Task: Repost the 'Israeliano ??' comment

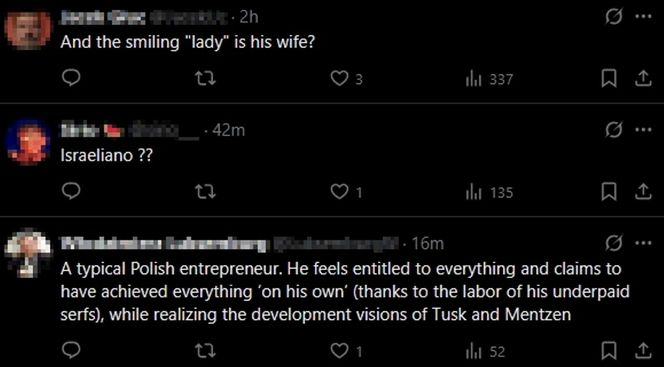Action: coord(208,193)
